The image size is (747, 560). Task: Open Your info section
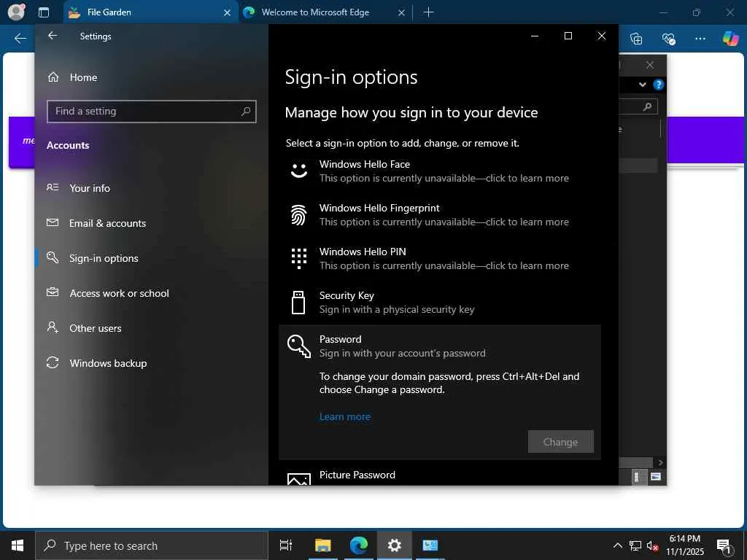[90, 188]
